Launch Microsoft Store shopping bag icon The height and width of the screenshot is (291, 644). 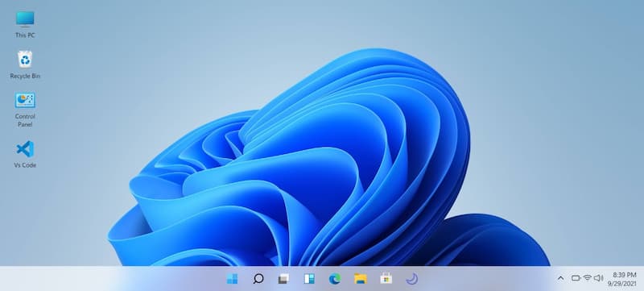[386, 279]
